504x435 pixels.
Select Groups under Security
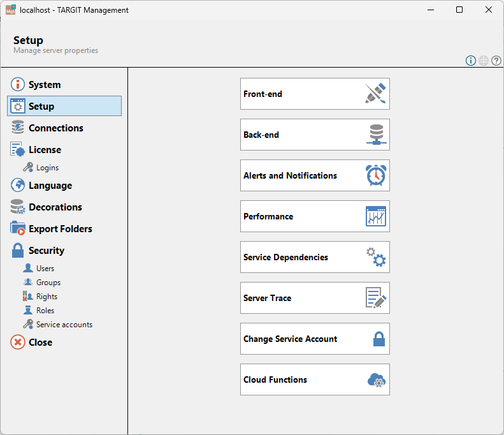point(48,282)
